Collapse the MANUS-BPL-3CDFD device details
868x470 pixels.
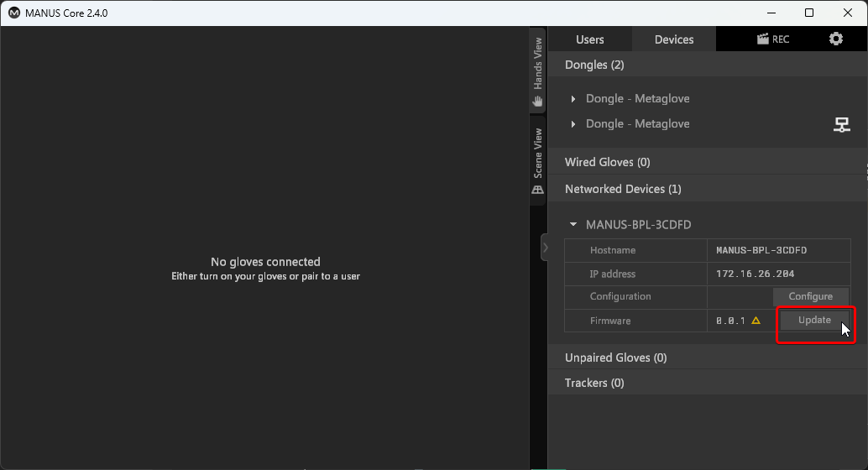tap(573, 225)
